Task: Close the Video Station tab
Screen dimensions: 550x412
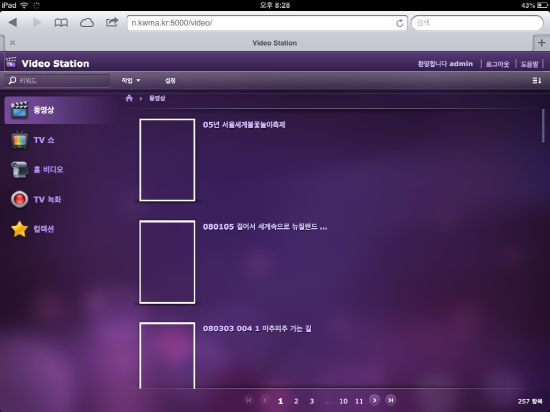Action: point(13,43)
